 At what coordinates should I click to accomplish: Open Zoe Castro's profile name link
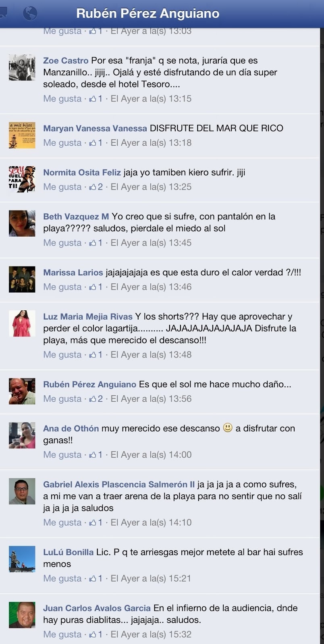point(66,61)
